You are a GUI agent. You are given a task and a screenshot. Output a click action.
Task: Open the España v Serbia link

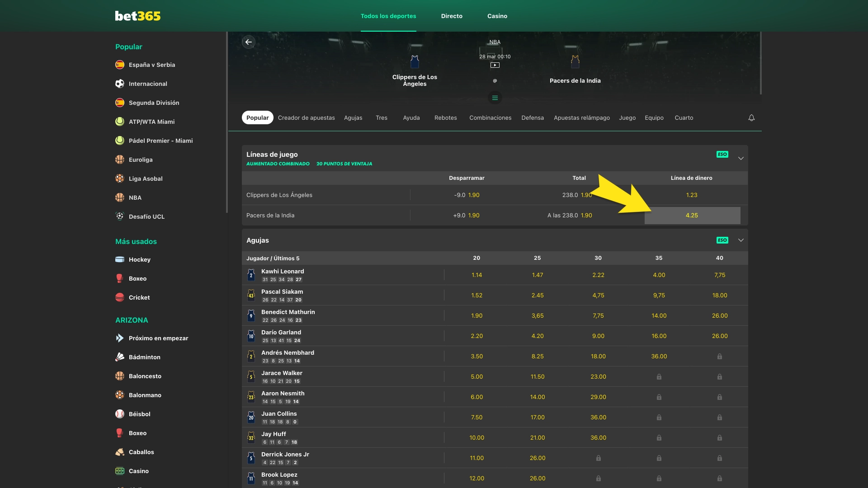coord(152,65)
